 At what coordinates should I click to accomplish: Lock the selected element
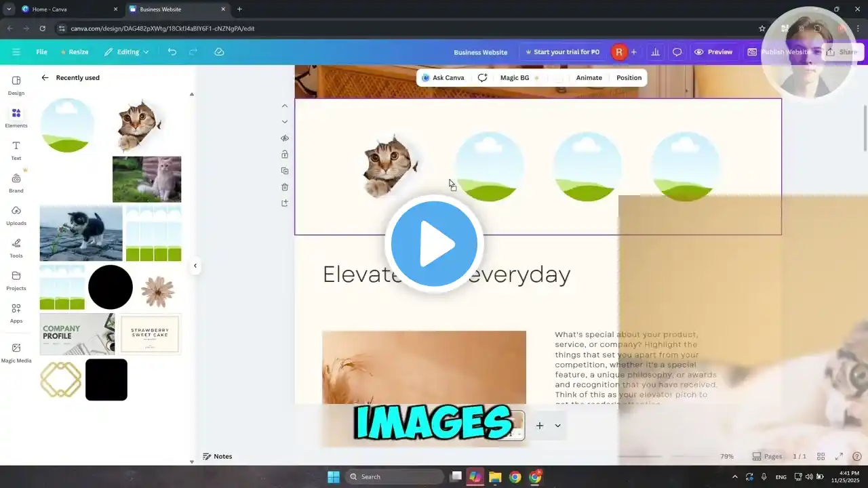coord(284,154)
